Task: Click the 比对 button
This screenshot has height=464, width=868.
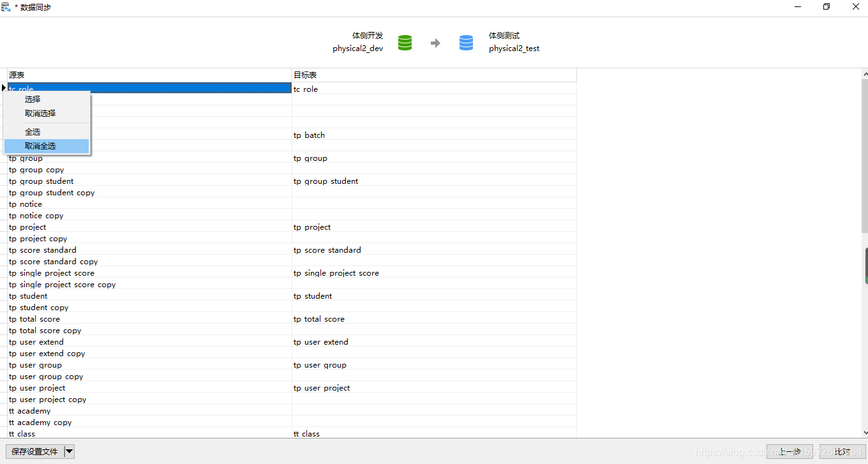Action: point(842,452)
